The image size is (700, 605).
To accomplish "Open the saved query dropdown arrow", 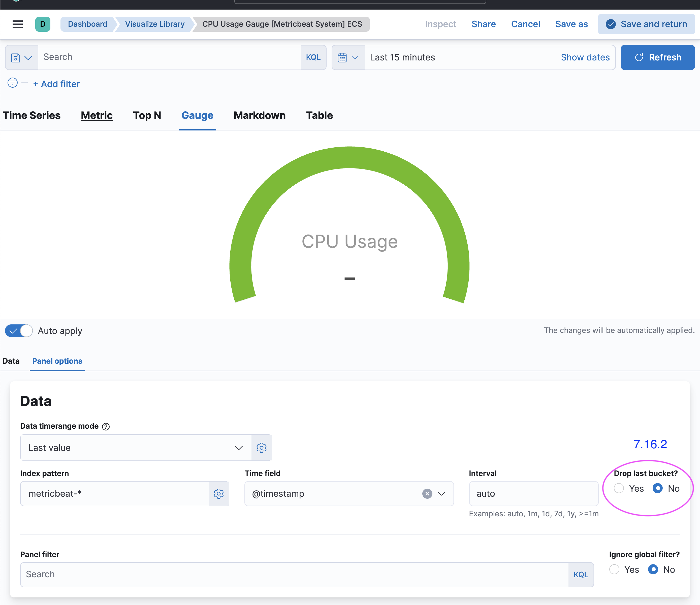I will (x=28, y=57).
